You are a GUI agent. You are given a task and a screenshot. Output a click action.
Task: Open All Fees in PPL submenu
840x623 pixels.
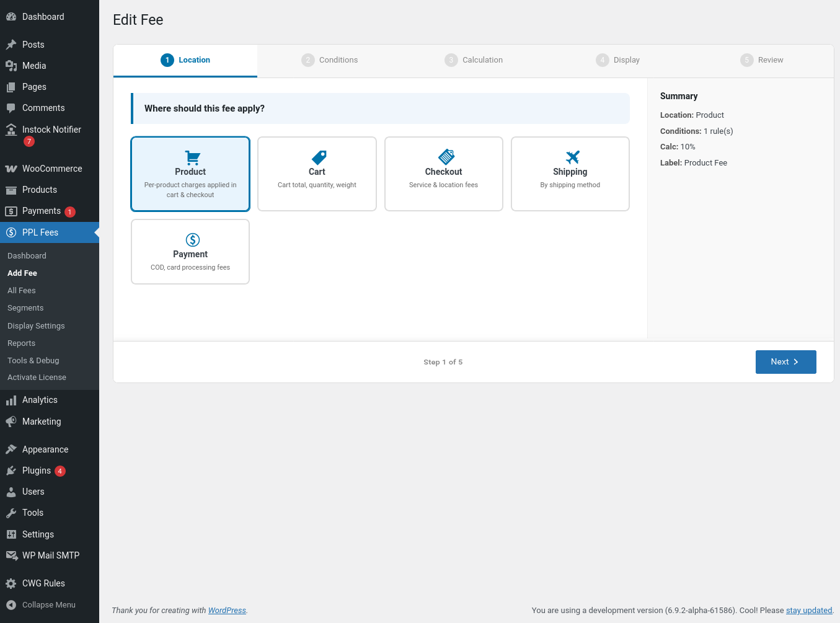22,291
